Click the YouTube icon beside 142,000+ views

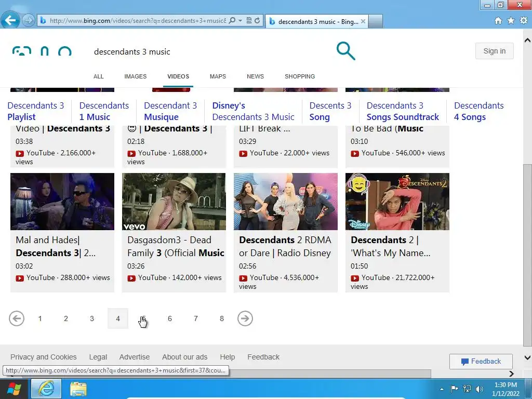[x=131, y=278]
